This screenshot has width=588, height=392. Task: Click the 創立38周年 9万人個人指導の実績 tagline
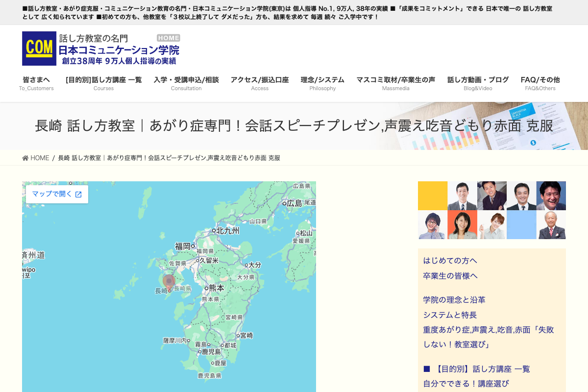pos(119,61)
